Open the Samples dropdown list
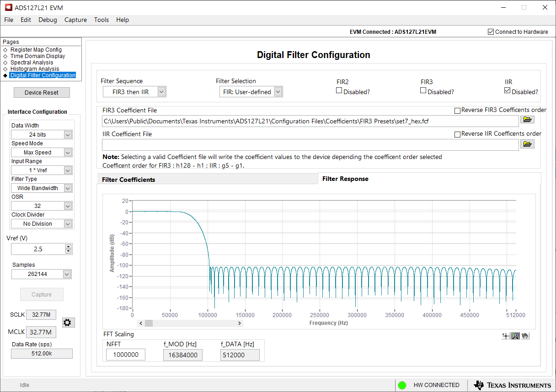The image size is (556, 392). [67, 274]
